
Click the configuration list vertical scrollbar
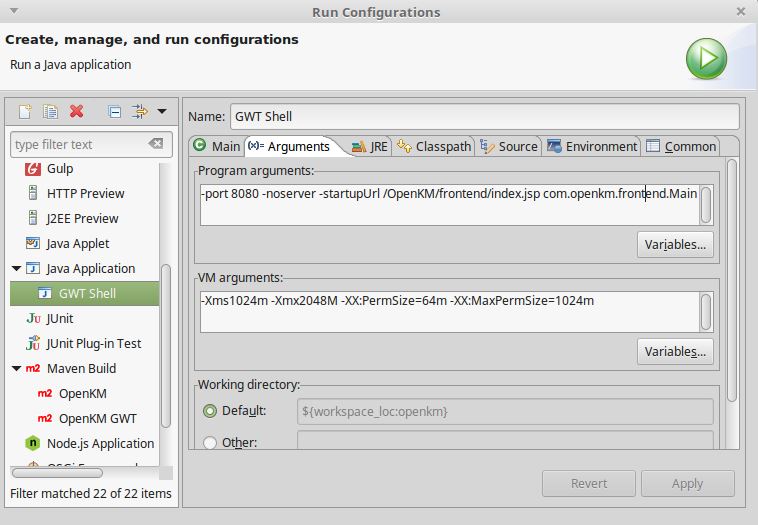point(166,300)
